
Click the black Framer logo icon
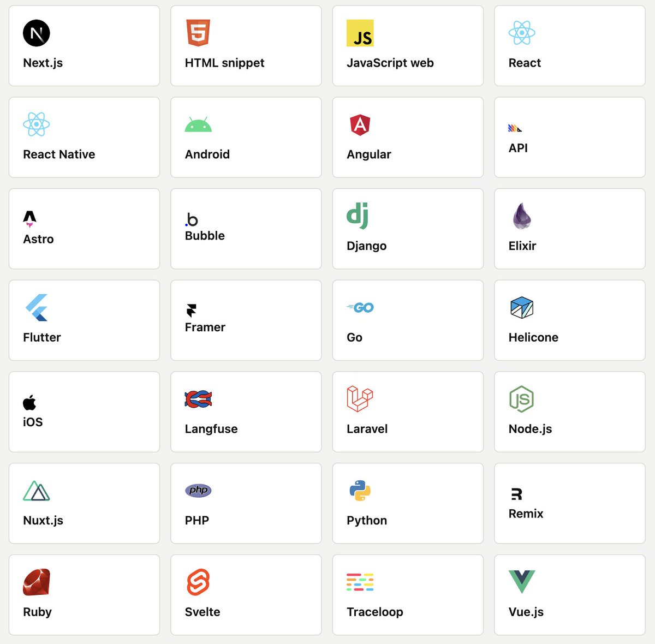click(191, 311)
